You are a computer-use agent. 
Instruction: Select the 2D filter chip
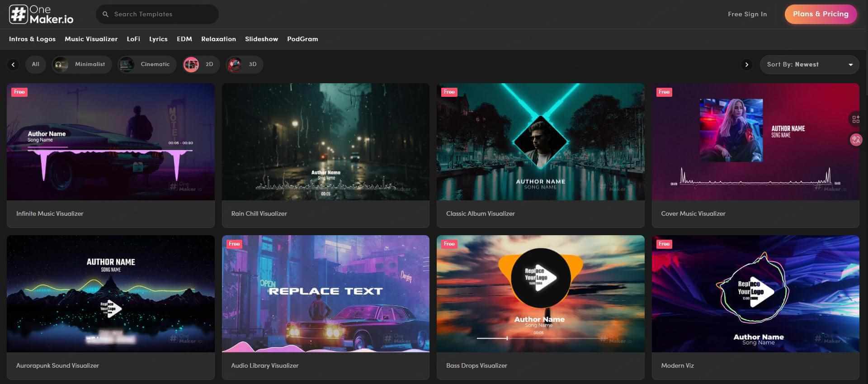tap(201, 64)
